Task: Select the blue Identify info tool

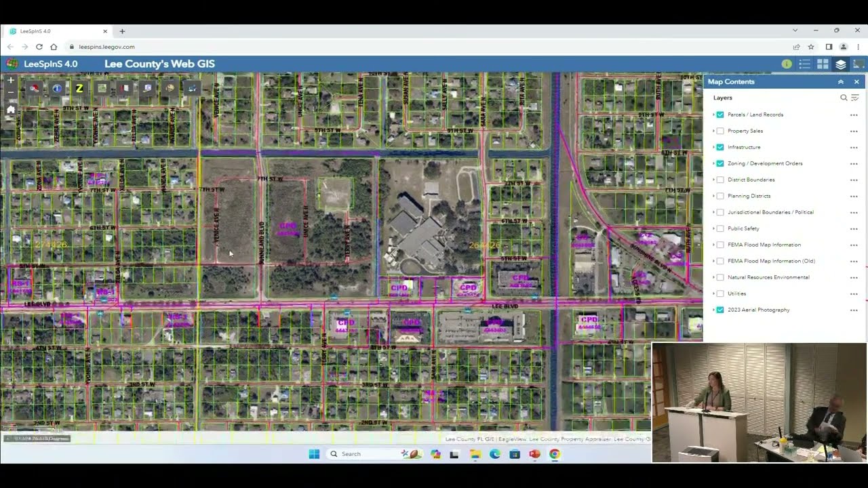Action: [57, 88]
